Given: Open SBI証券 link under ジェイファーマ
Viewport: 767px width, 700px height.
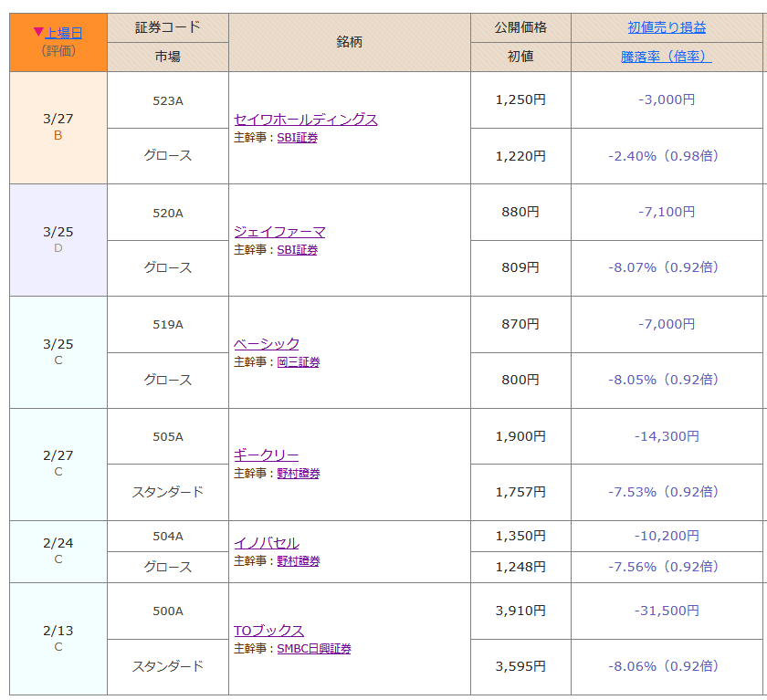Looking at the screenshot, I should point(298,250).
